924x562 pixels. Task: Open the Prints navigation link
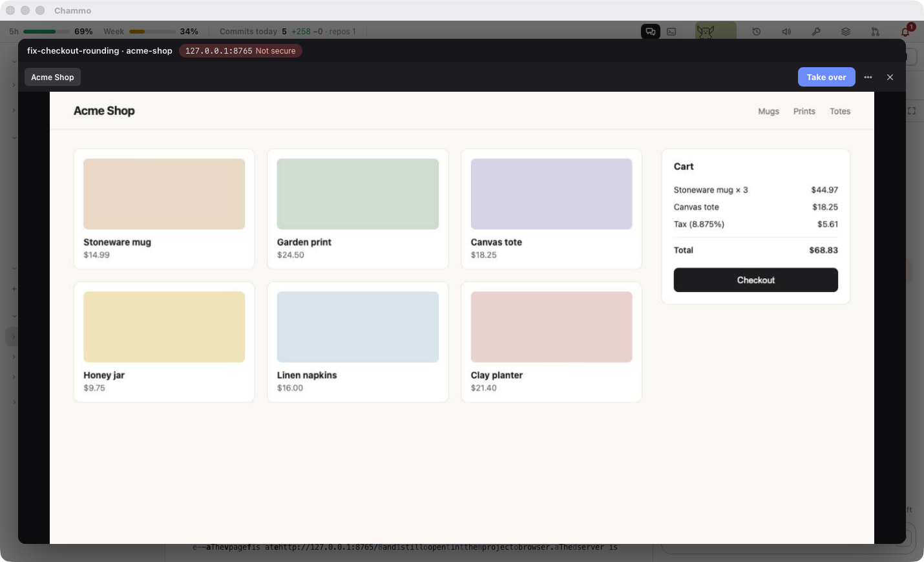pos(804,111)
